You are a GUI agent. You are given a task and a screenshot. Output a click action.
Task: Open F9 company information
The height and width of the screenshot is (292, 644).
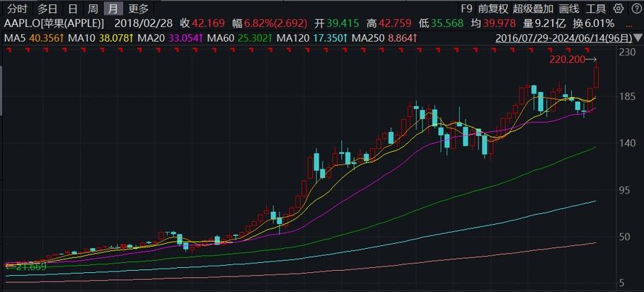tap(466, 9)
